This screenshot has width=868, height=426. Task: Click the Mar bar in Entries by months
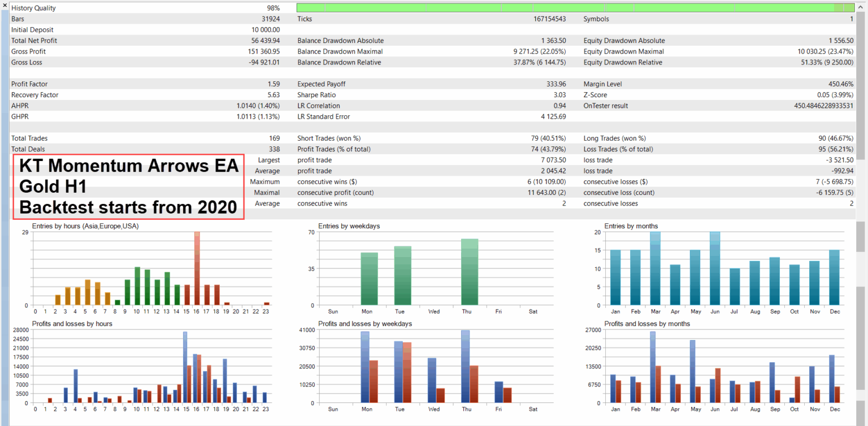pos(655,269)
